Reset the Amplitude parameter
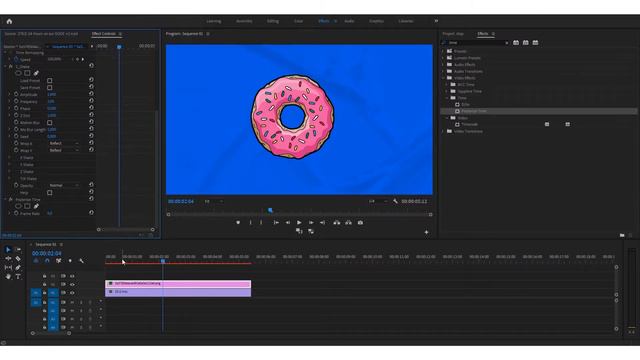Screen dimensions: 640x360 click(x=91, y=94)
